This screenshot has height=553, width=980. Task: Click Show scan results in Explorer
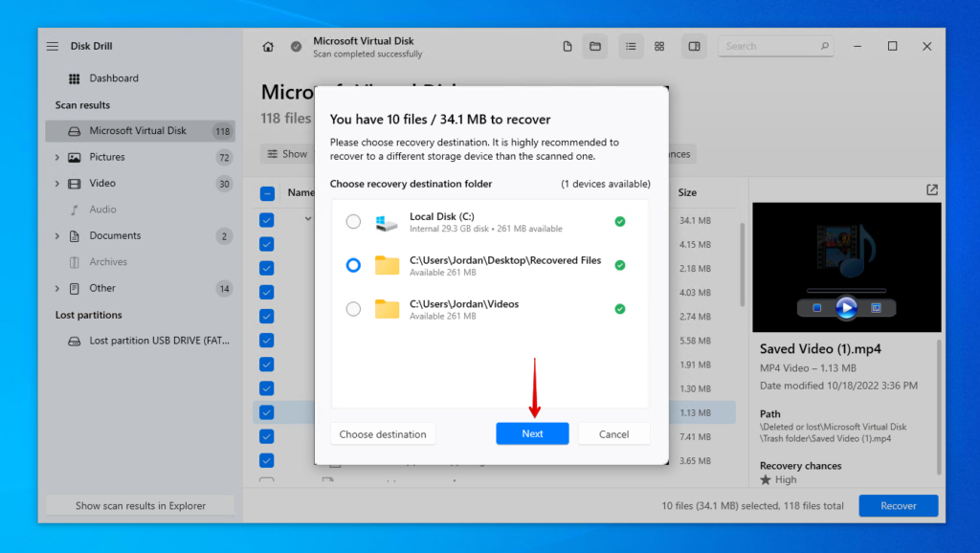pyautogui.click(x=139, y=504)
